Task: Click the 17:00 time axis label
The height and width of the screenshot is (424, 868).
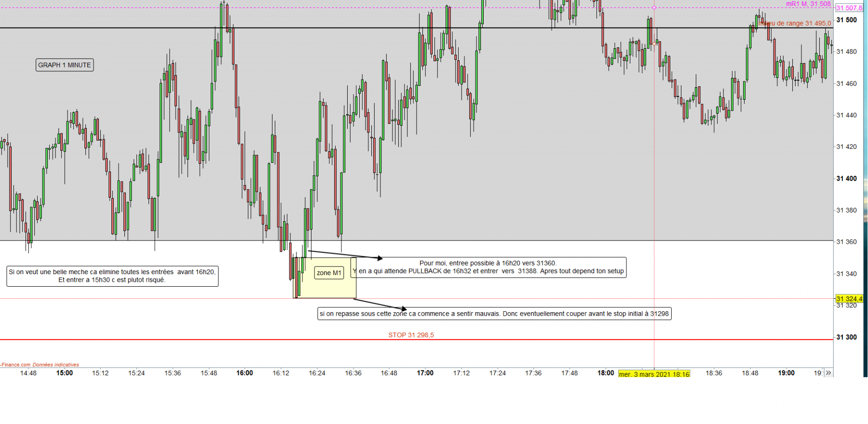Action: point(425,373)
